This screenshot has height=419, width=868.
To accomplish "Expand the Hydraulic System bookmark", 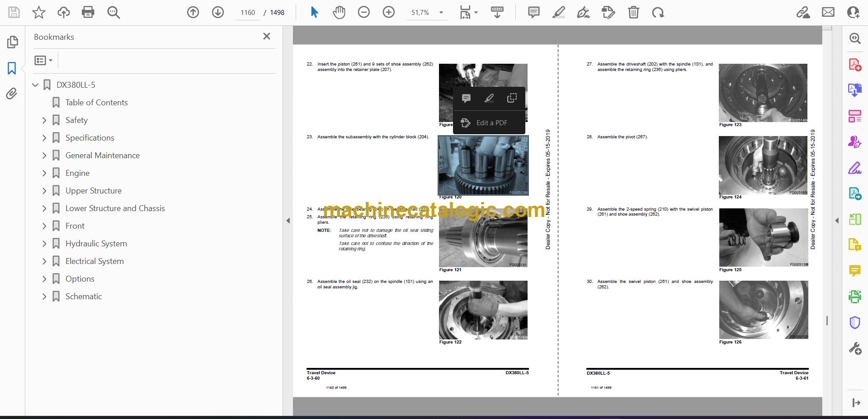I will (x=44, y=244).
